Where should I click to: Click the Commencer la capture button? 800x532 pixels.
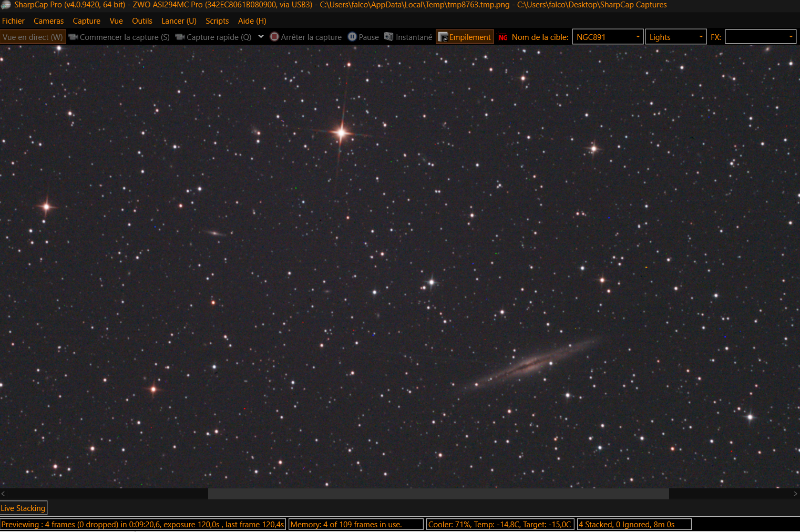tap(119, 37)
